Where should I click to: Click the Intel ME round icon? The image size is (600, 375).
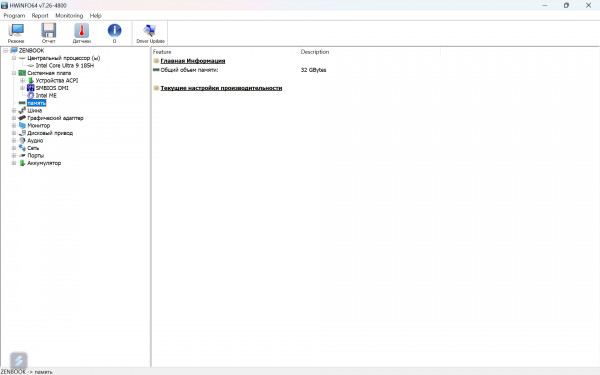point(31,95)
